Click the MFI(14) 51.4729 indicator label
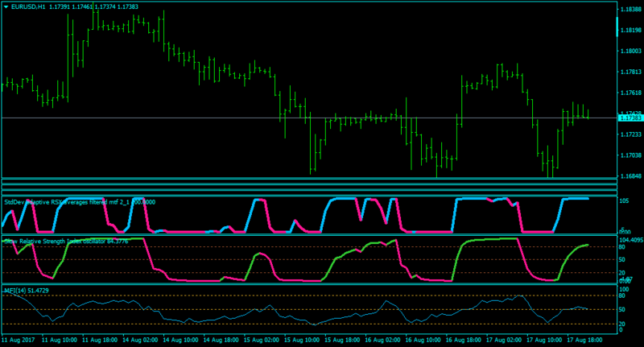This screenshot has width=644, height=347. tap(27, 291)
